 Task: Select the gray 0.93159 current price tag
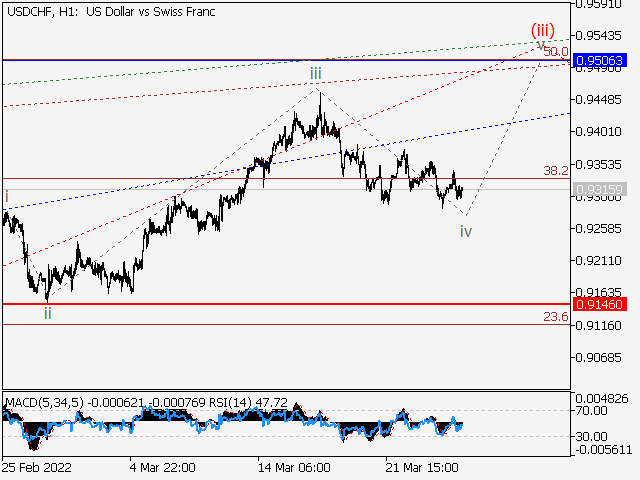(600, 189)
